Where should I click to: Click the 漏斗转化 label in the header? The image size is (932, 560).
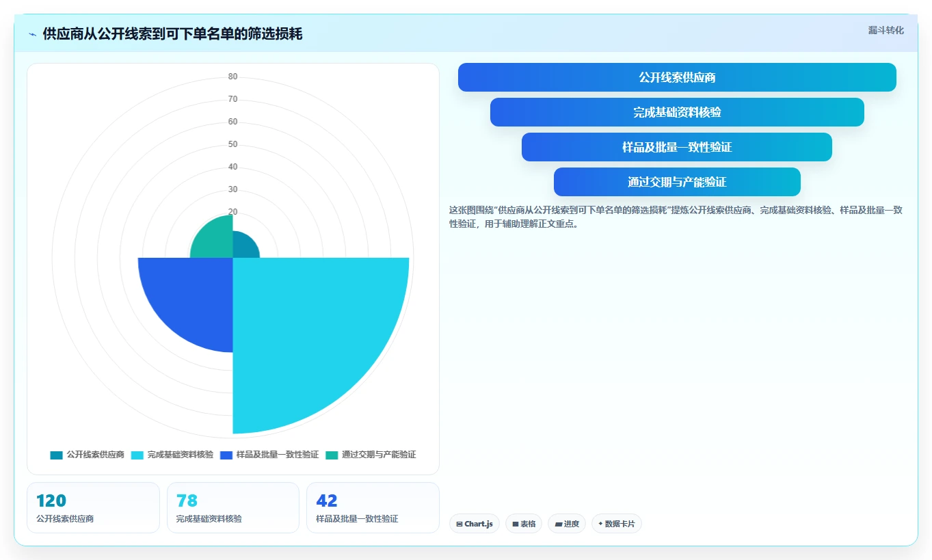886,31
